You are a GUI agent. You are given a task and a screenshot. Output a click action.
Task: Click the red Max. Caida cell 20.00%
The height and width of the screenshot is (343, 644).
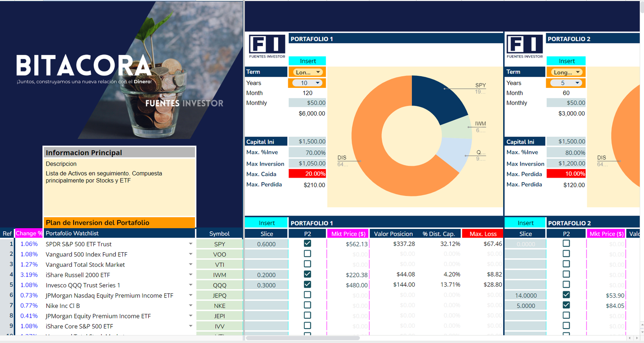[x=308, y=174]
